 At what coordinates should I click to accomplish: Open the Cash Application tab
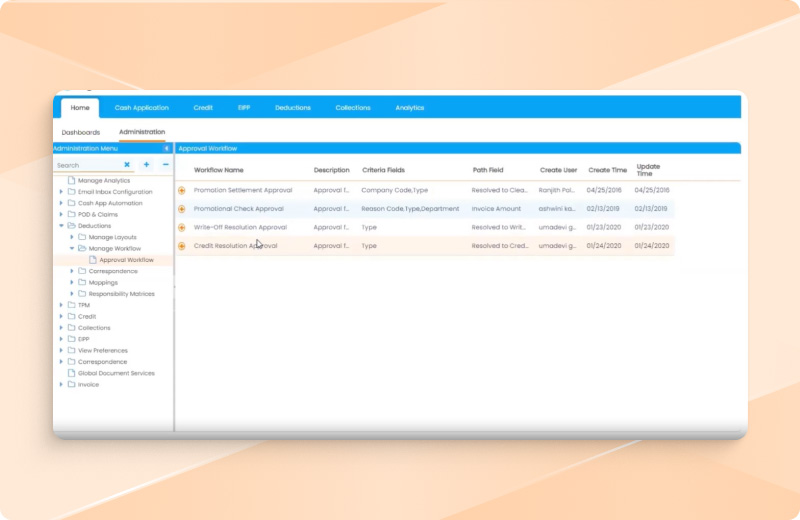(x=141, y=108)
